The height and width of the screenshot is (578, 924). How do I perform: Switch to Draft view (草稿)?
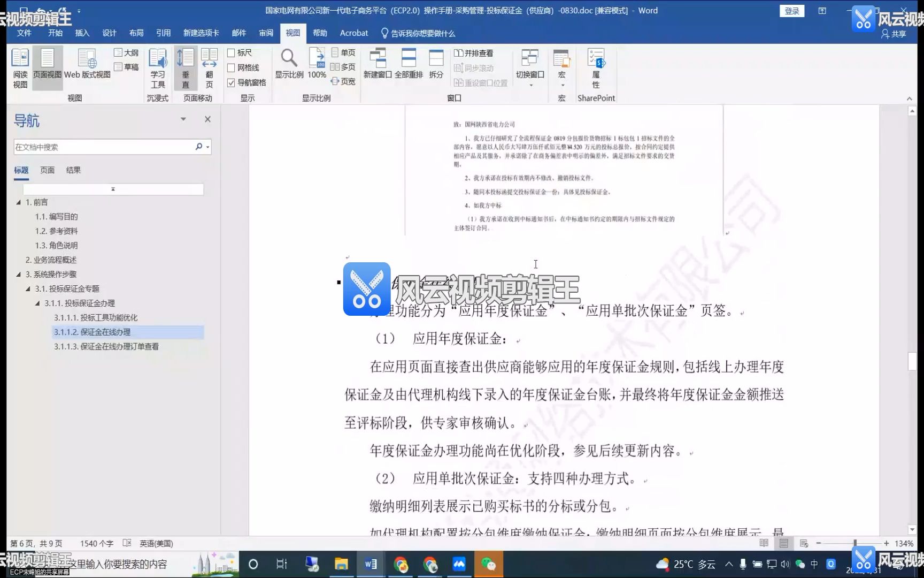pyautogui.click(x=126, y=67)
